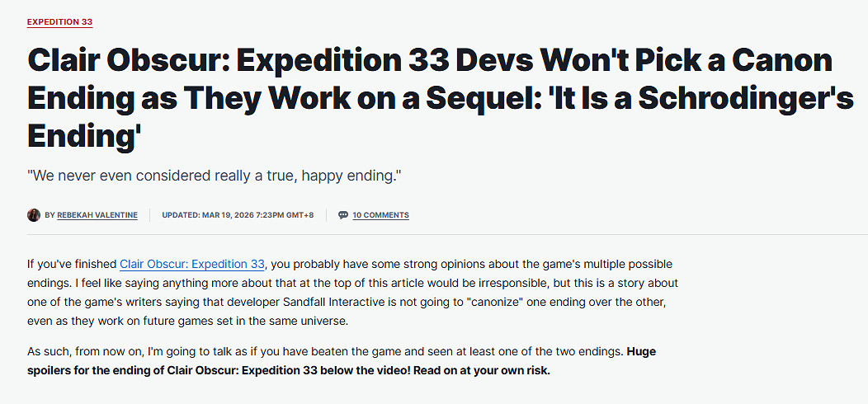868x404 pixels.
Task: Click the author avatar photo
Action: tap(34, 215)
